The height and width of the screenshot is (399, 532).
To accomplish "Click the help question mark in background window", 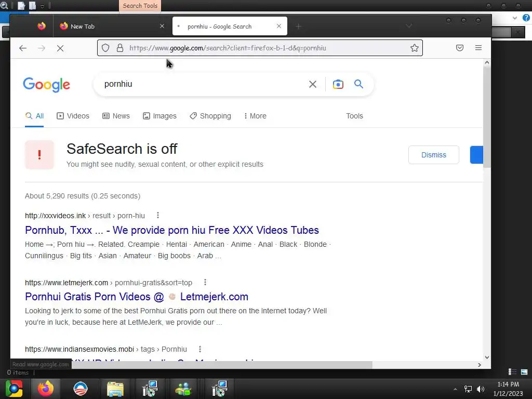I will coord(526,18).
